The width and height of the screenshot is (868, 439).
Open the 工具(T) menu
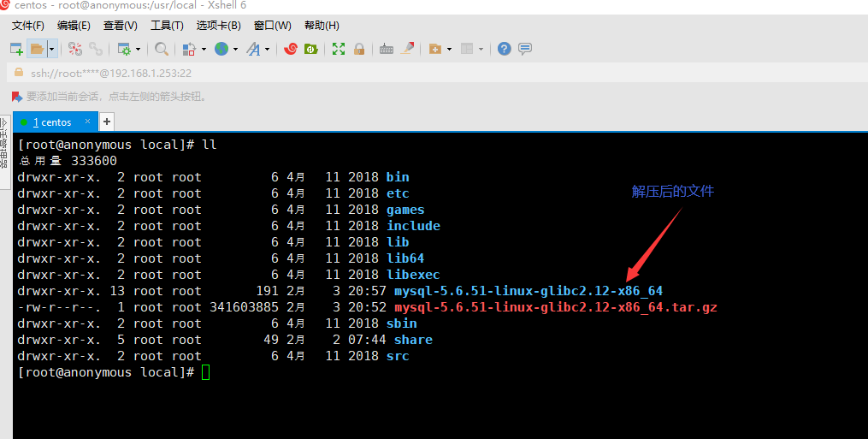pyautogui.click(x=167, y=26)
